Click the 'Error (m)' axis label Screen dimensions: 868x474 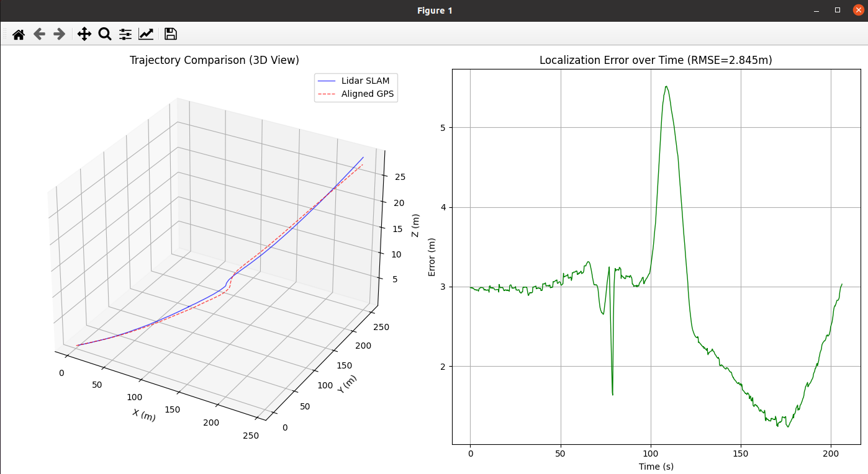[x=432, y=257]
